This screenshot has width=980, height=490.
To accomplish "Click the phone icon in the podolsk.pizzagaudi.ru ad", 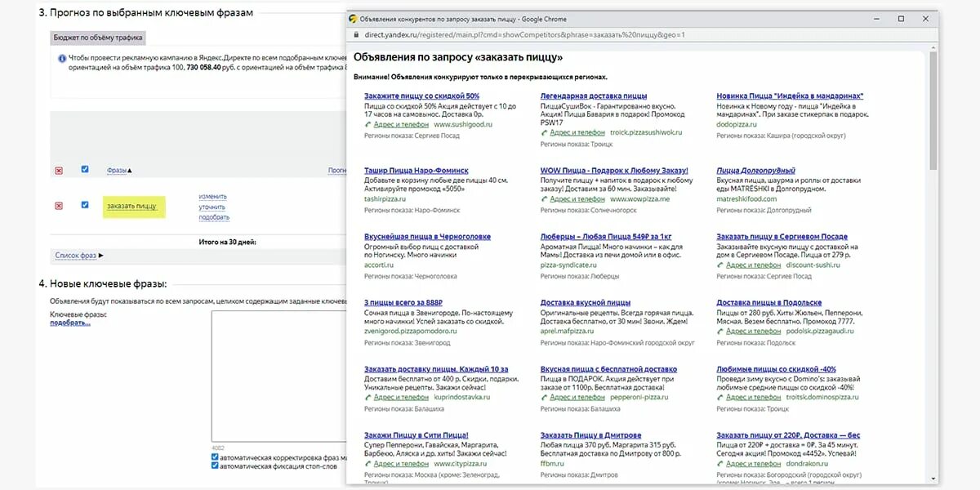I will click(720, 331).
